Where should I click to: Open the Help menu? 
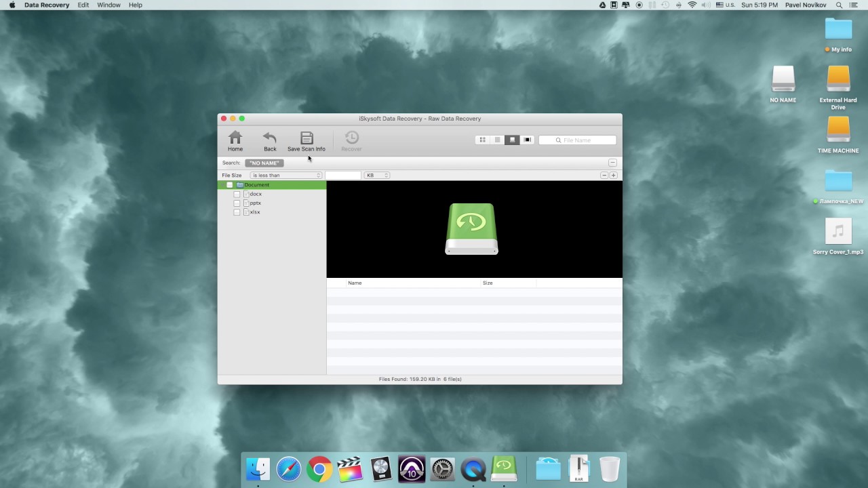coord(136,5)
